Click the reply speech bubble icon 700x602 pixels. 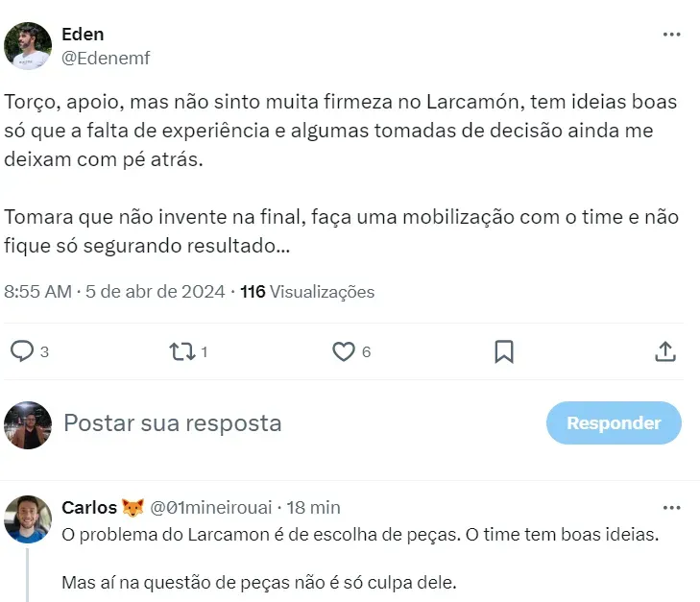[22, 352]
